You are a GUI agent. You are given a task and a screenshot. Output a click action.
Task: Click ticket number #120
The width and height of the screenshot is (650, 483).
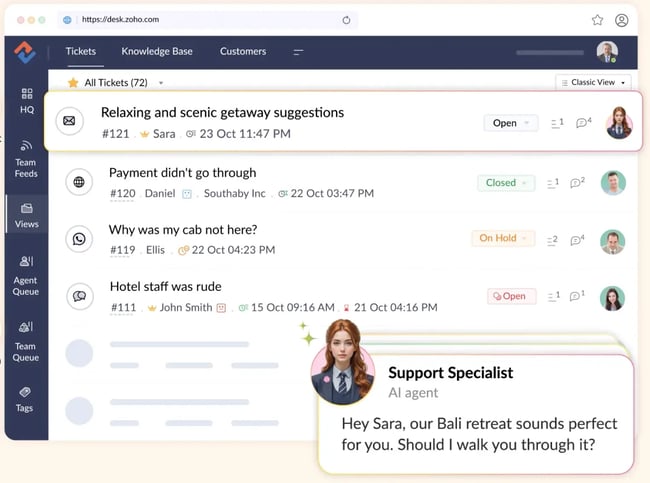(123, 193)
